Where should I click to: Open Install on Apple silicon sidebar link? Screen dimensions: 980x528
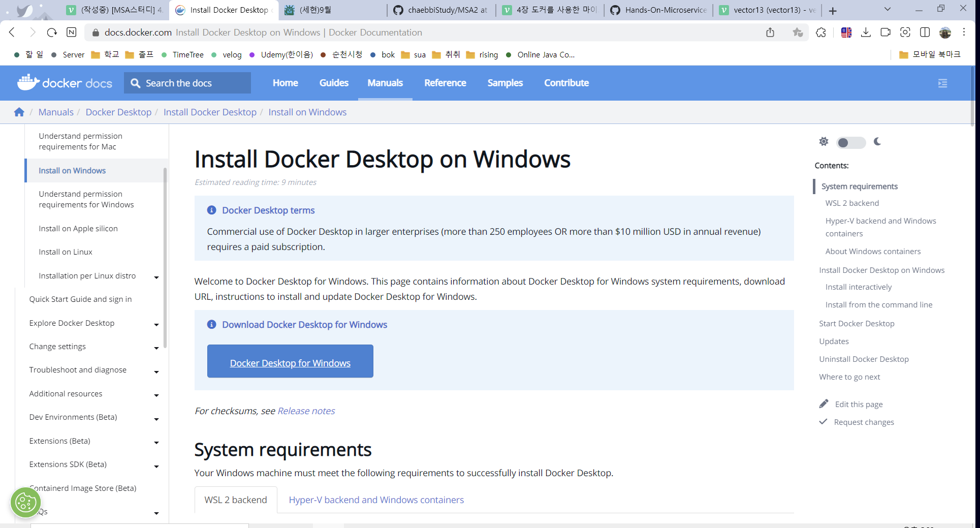coord(78,229)
